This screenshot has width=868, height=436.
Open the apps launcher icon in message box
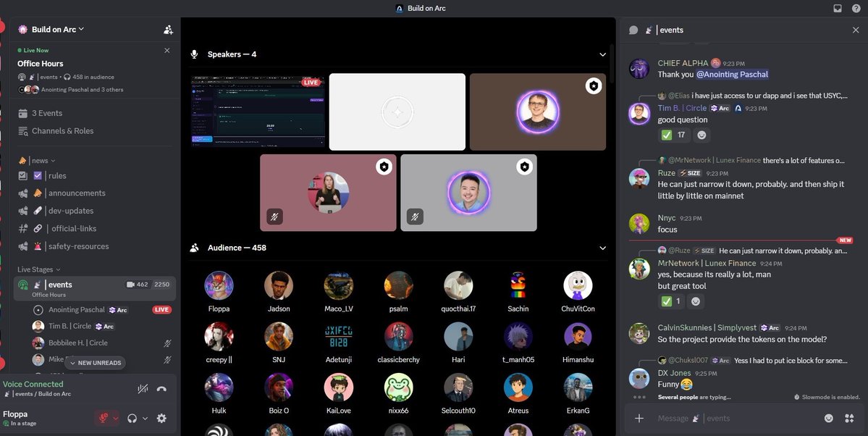tap(849, 419)
